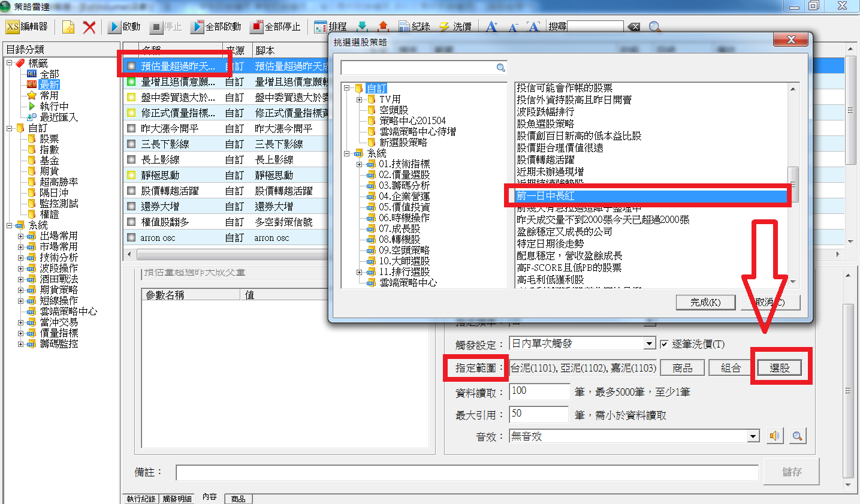Viewport: 860px width, 504px height.
Task: Toggle checkbox of 三長下影線 strategy row
Action: pyautogui.click(x=131, y=144)
